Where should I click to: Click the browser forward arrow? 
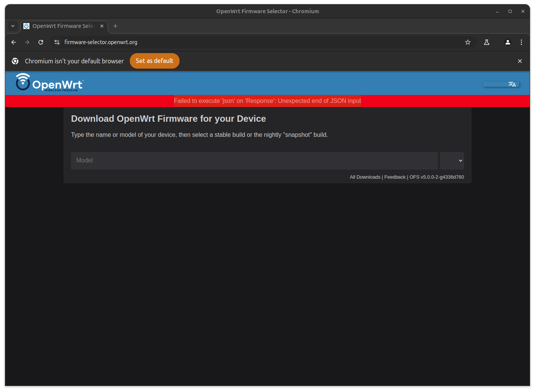27,42
